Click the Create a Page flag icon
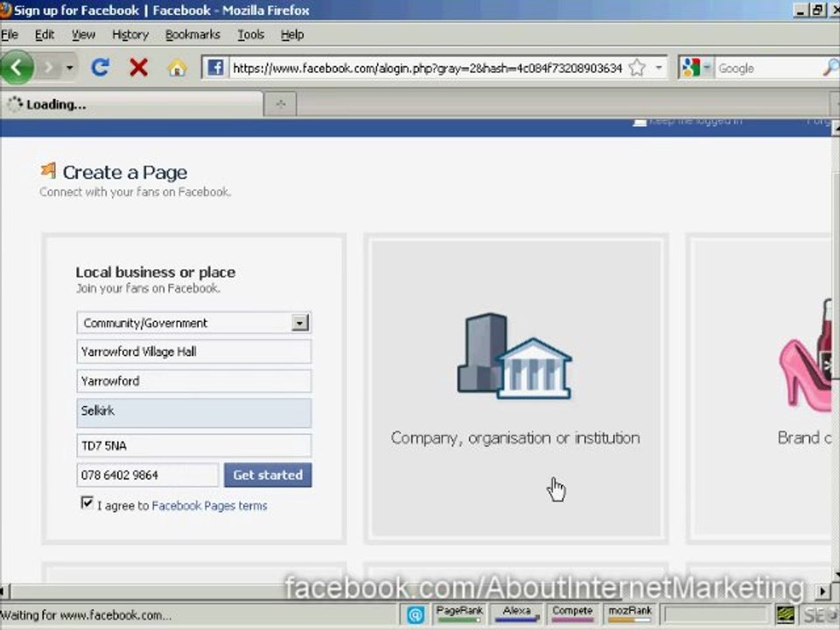 click(x=48, y=171)
